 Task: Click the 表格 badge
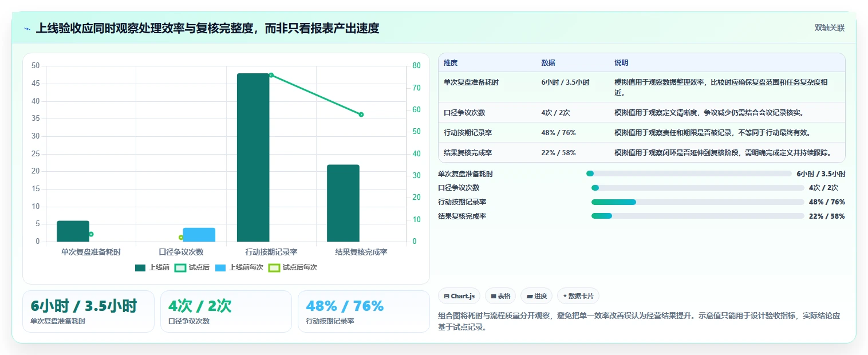500,296
